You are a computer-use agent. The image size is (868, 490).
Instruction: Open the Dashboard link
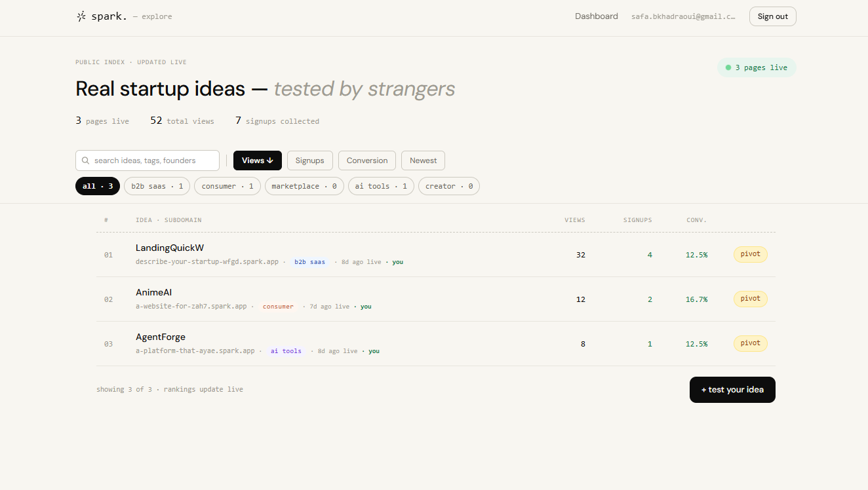[x=596, y=16]
